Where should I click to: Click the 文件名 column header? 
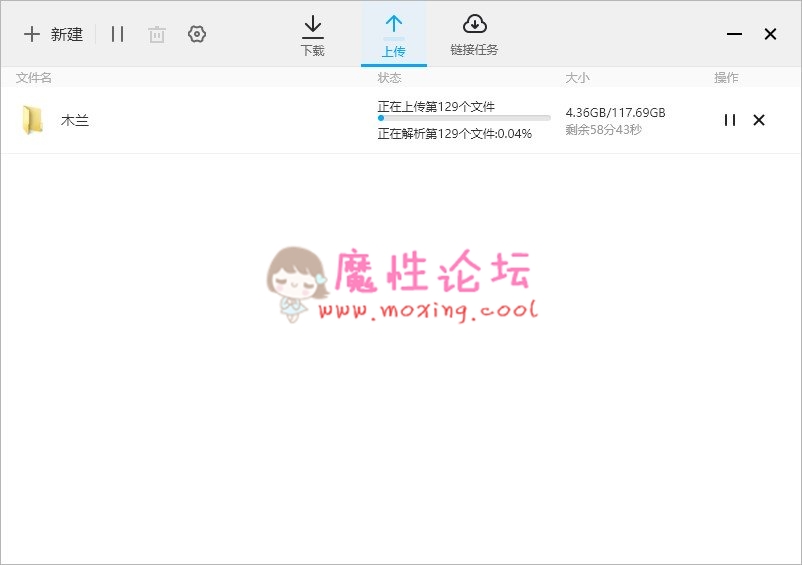point(34,78)
